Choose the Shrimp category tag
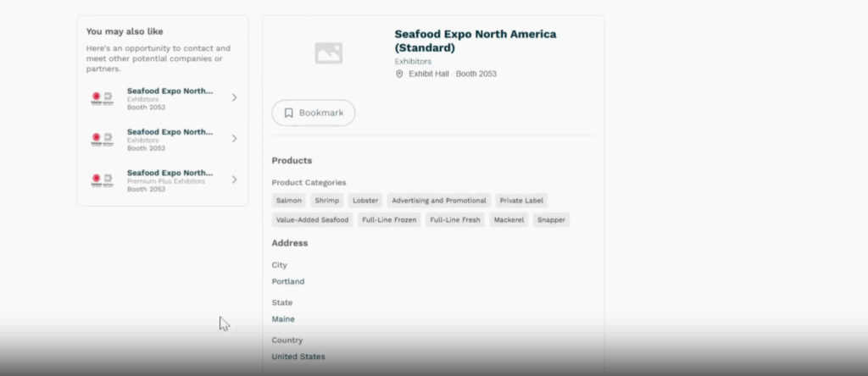Screen dimensions: 868x376 (326, 201)
